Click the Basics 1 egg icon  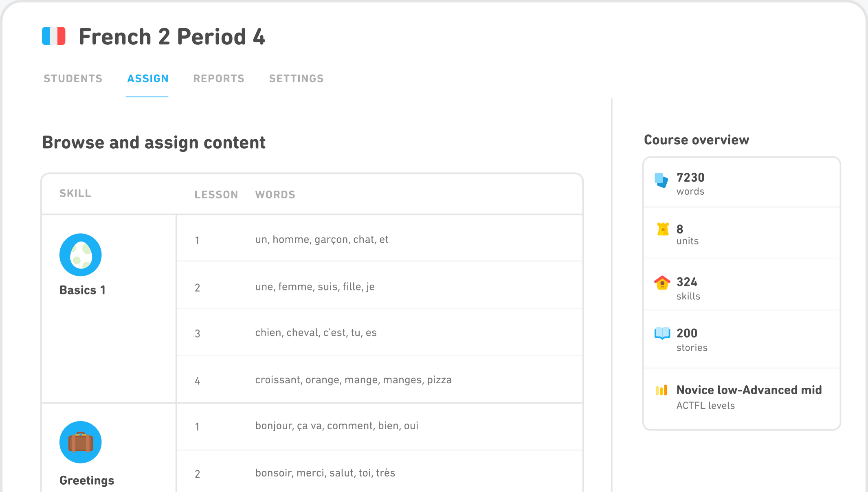tap(81, 255)
